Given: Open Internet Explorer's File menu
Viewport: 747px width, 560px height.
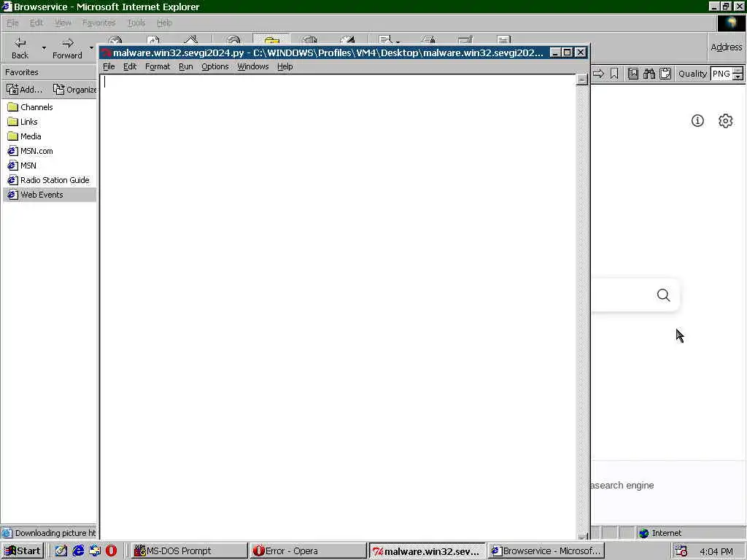Looking at the screenshot, I should point(12,23).
